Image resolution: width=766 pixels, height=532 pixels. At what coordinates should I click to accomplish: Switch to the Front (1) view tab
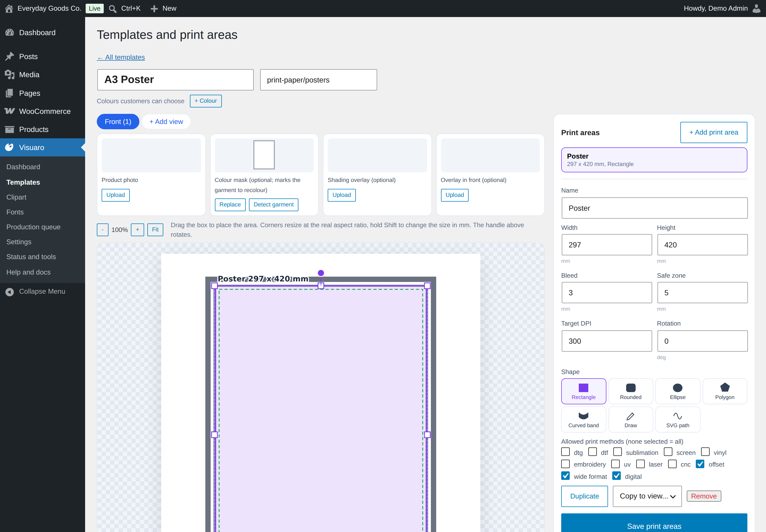pyautogui.click(x=118, y=122)
